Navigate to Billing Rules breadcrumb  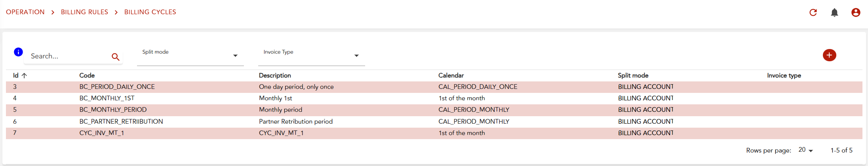tap(84, 12)
